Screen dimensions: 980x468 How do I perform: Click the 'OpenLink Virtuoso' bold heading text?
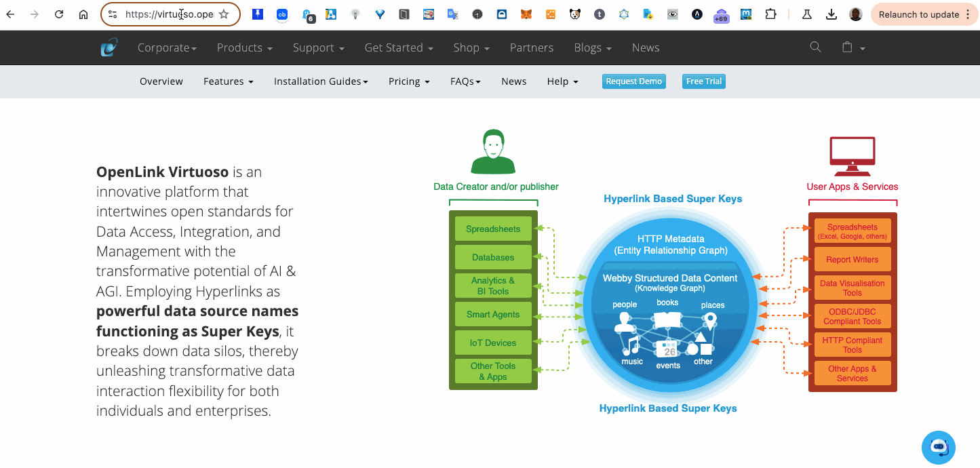point(163,172)
